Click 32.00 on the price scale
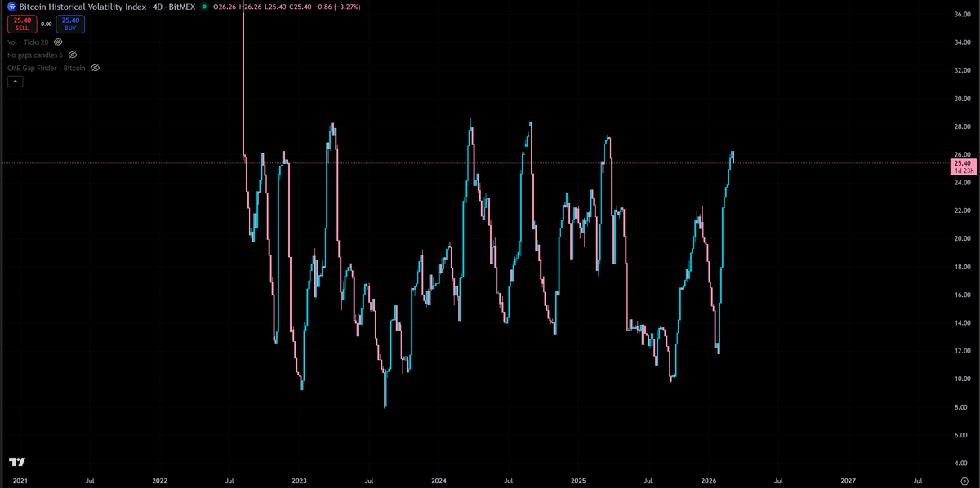980x488 pixels. pyautogui.click(x=962, y=70)
